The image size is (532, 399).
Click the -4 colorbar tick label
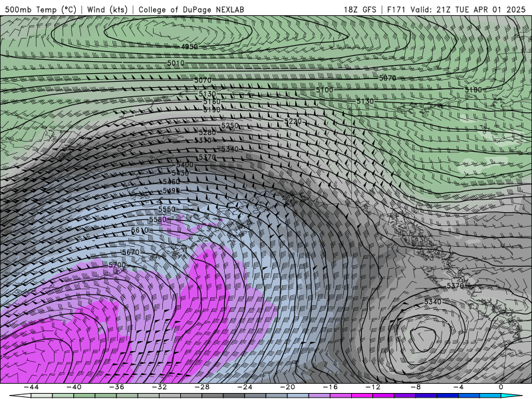(458, 387)
